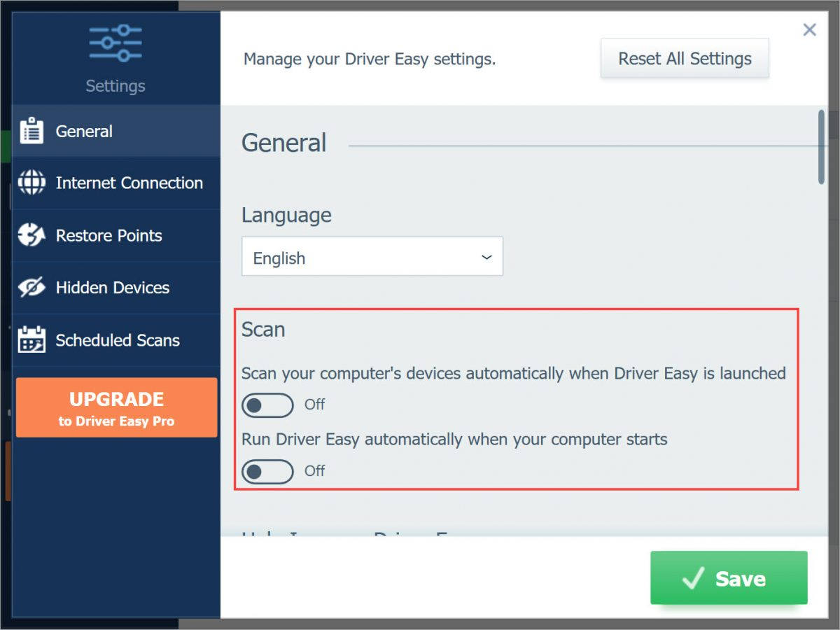Click the 'General' section heading in the panel
Screen dimensions: 840x630
click(x=284, y=143)
